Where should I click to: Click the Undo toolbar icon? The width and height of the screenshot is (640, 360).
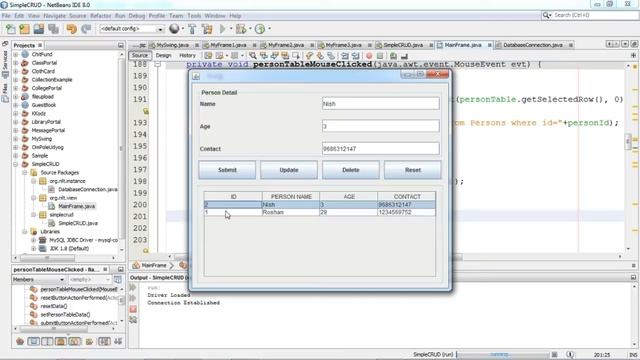click(71, 29)
